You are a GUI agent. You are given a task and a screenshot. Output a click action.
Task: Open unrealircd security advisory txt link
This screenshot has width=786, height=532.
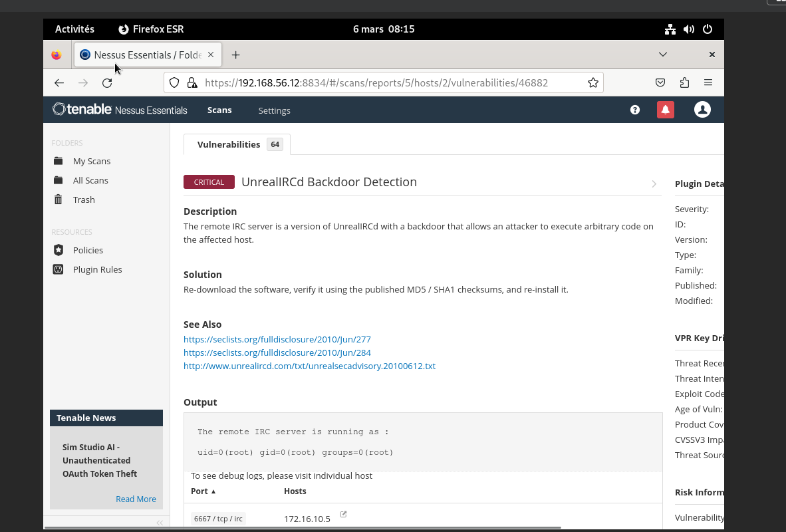[309, 366]
